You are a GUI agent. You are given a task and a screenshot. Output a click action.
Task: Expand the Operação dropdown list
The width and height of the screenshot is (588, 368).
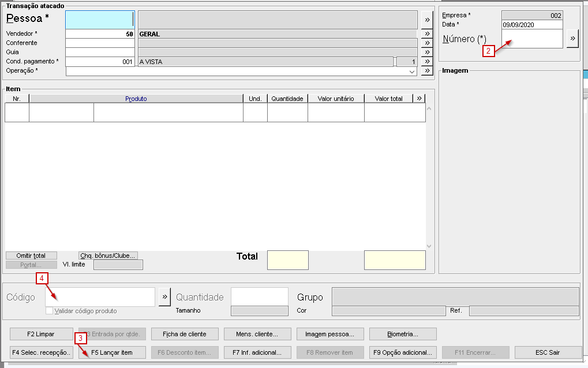(x=412, y=71)
